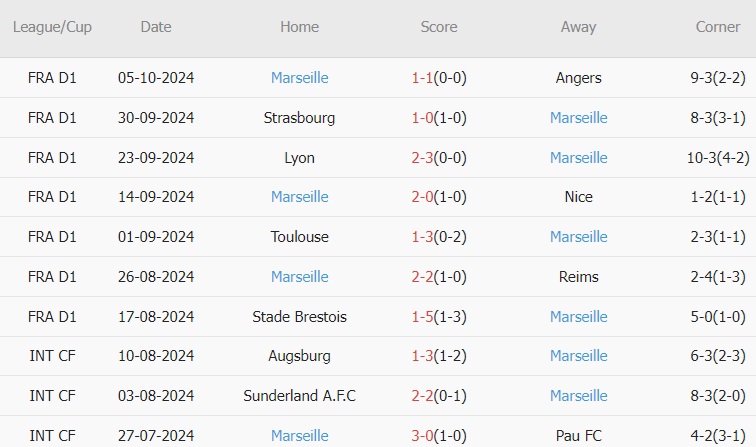Click the League/Cup column header
Image resolution: width=756 pixels, height=447 pixels.
tap(52, 27)
